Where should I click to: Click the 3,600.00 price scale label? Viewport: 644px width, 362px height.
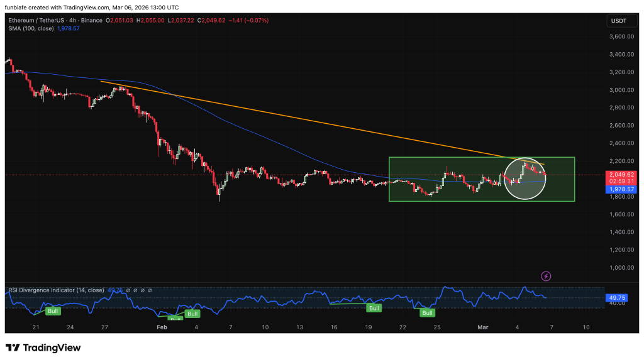coord(621,36)
